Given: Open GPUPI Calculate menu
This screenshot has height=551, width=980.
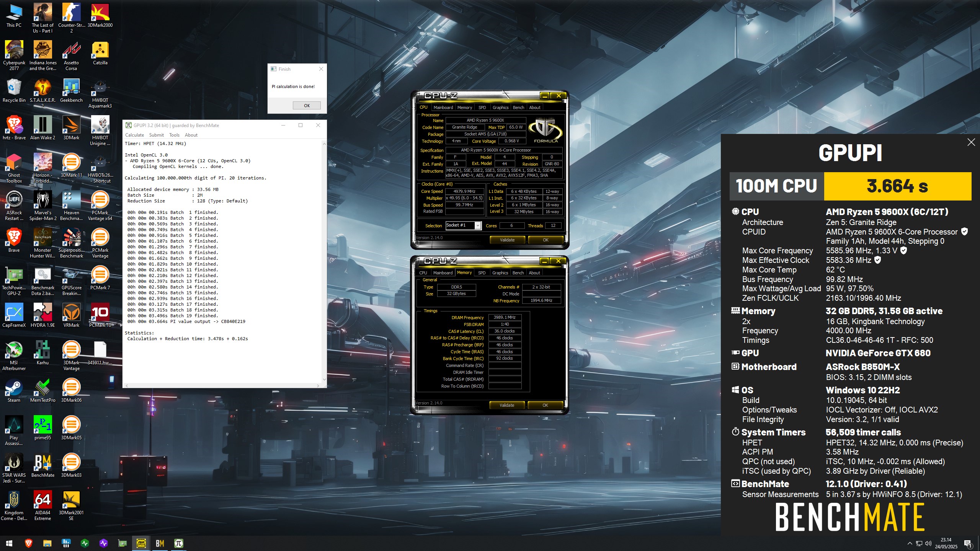Looking at the screenshot, I should (x=134, y=135).
